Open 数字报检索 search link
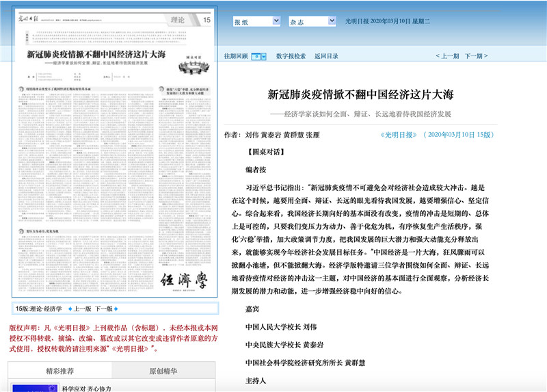 click(x=291, y=56)
